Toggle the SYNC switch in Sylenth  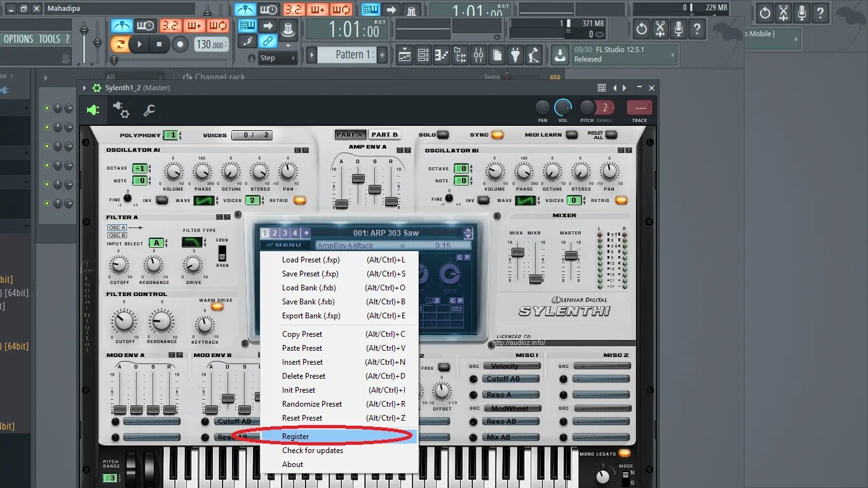(497, 135)
